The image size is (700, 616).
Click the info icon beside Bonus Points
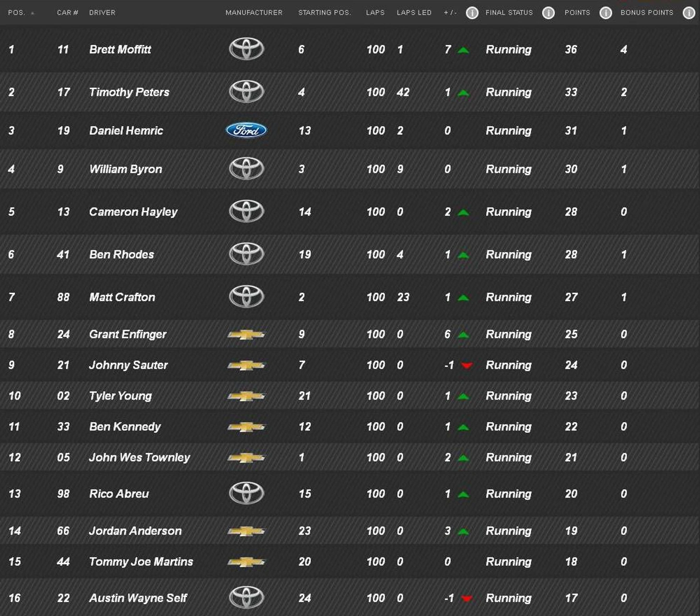click(x=689, y=13)
